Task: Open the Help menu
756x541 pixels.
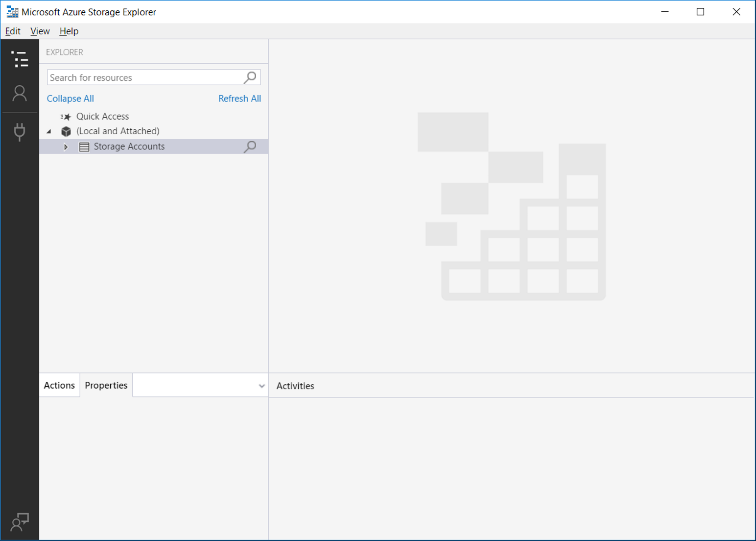Action: (69, 31)
